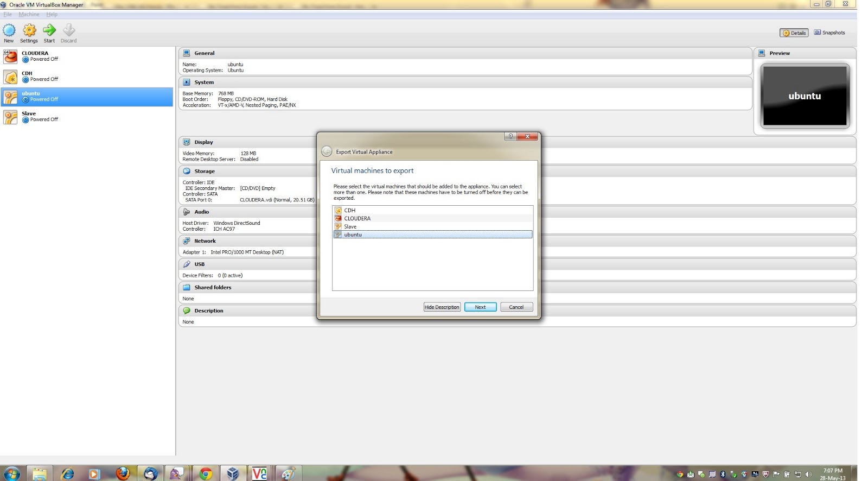This screenshot has width=868, height=481.
Task: Select ubuntu in the export machines list
Action: pos(432,235)
